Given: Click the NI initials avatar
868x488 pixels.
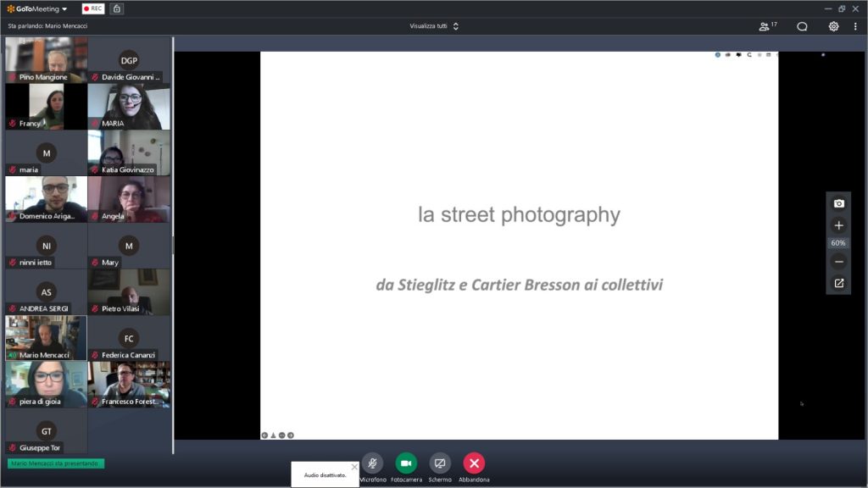Looking at the screenshot, I should [47, 246].
